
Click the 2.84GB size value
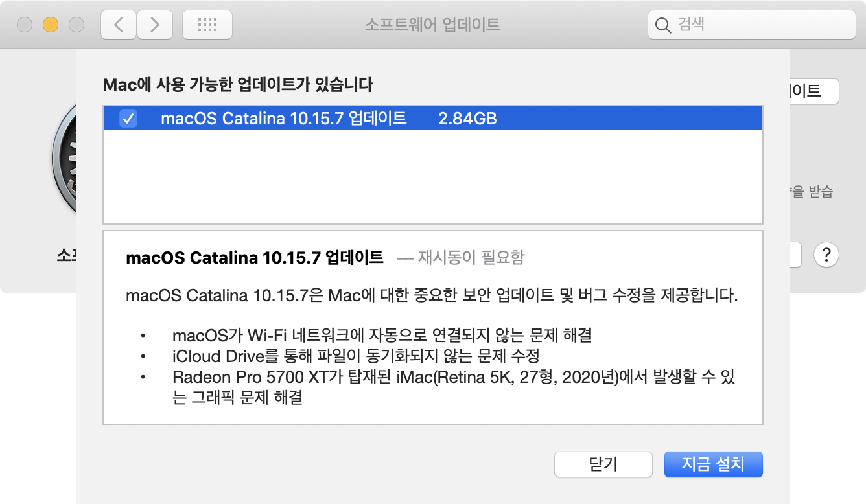pyautogui.click(x=467, y=119)
